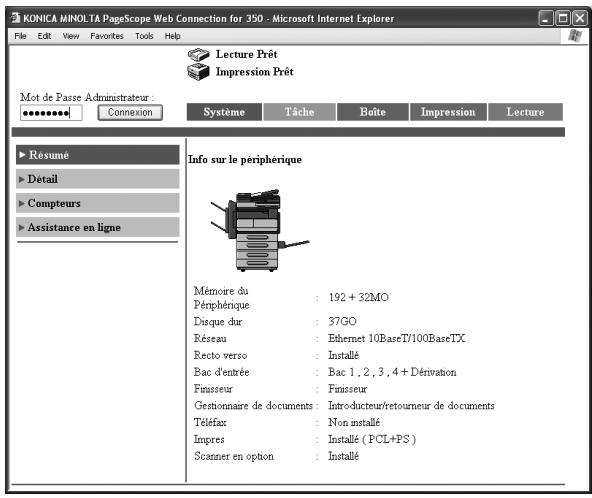
Task: Click 'Ethernet 10BaseT/100BaseTX' network value
Action: click(x=396, y=338)
